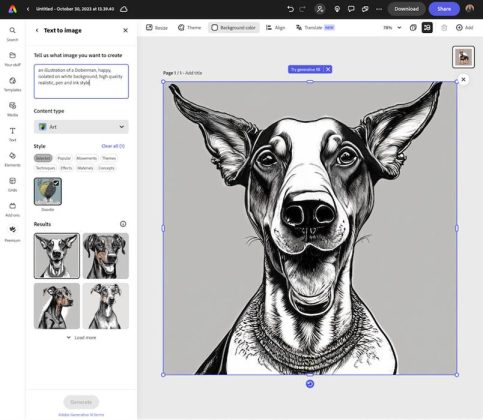Add a new page with Add
The image size is (483, 420).
465,28
